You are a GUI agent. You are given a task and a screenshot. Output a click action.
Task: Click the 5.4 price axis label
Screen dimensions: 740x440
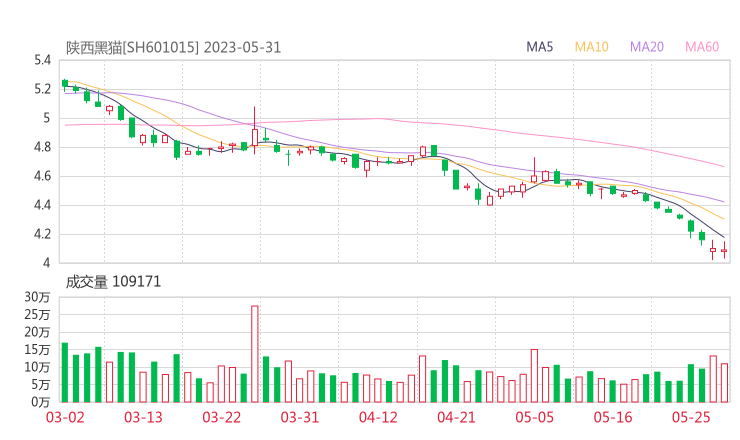coord(42,60)
